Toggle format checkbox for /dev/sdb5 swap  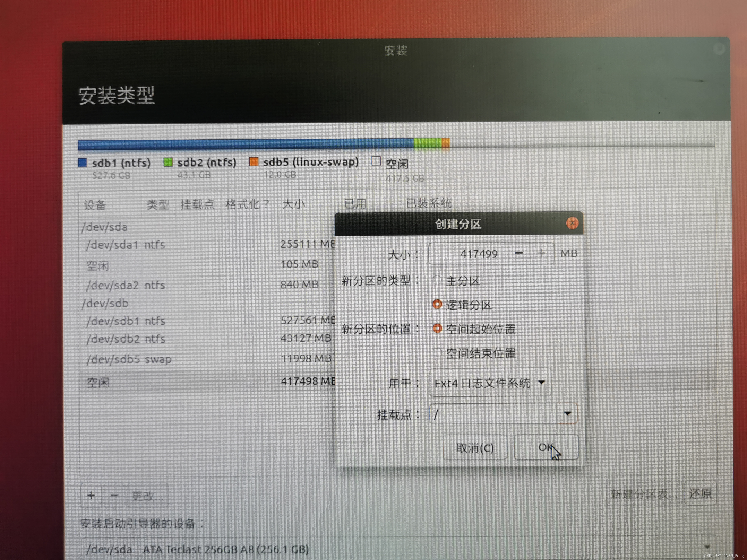pyautogui.click(x=249, y=358)
